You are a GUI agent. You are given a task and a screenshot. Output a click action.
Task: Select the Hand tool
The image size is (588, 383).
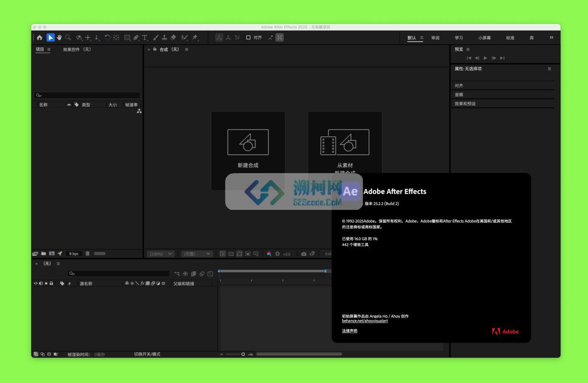pyautogui.click(x=59, y=38)
